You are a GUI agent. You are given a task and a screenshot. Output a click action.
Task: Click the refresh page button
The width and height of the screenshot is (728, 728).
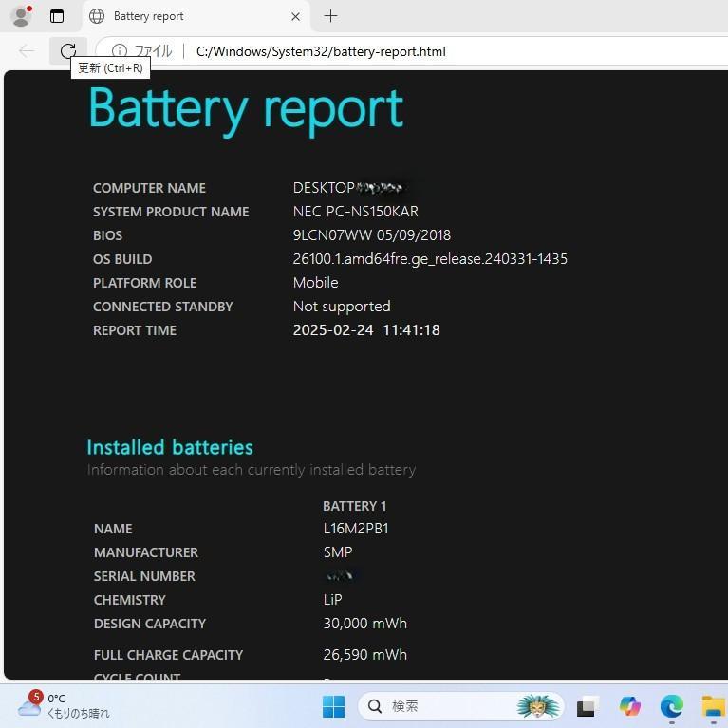(x=68, y=50)
